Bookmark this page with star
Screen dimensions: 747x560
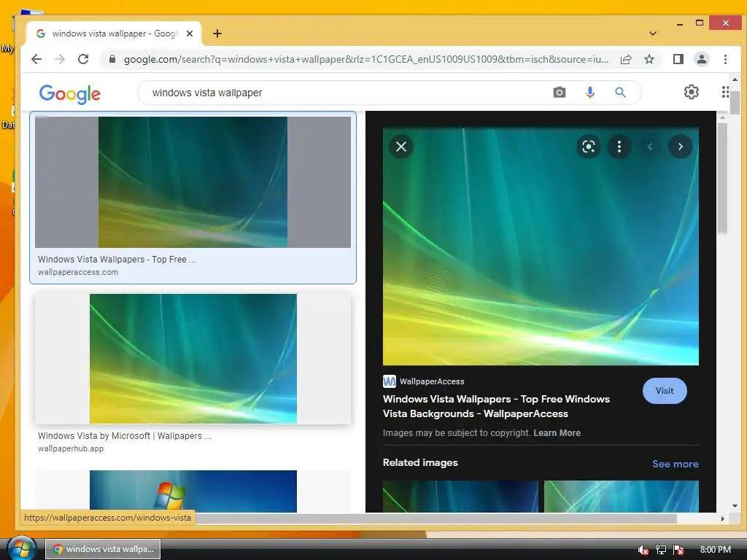649,59
